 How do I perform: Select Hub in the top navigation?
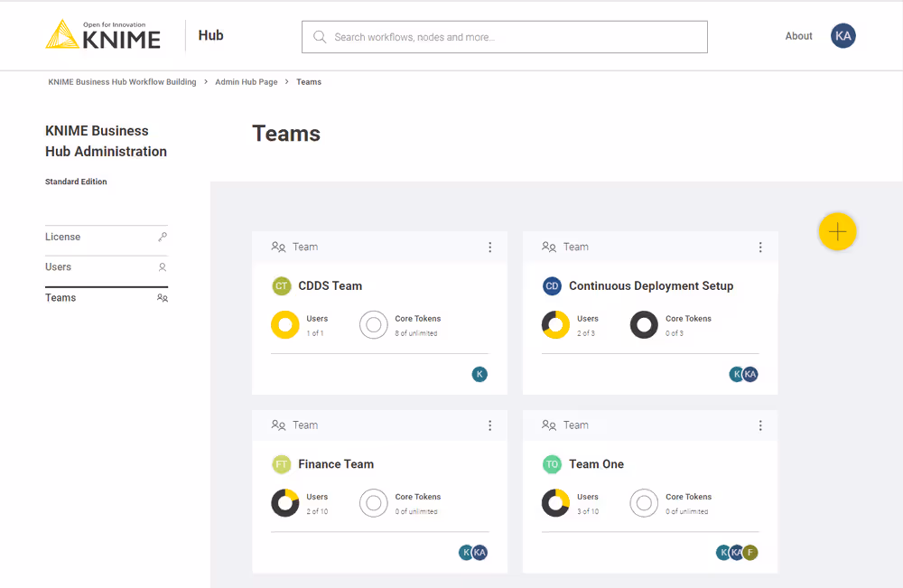click(x=210, y=35)
